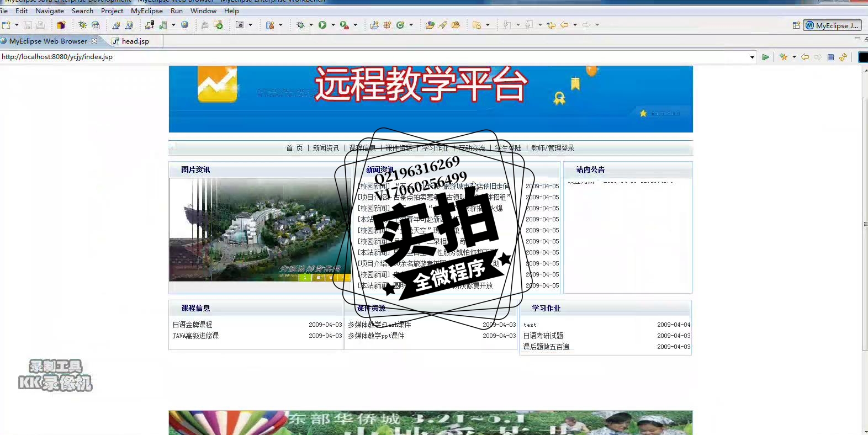
Task: Click the 3D package box toolbar icon
Action: click(x=61, y=25)
